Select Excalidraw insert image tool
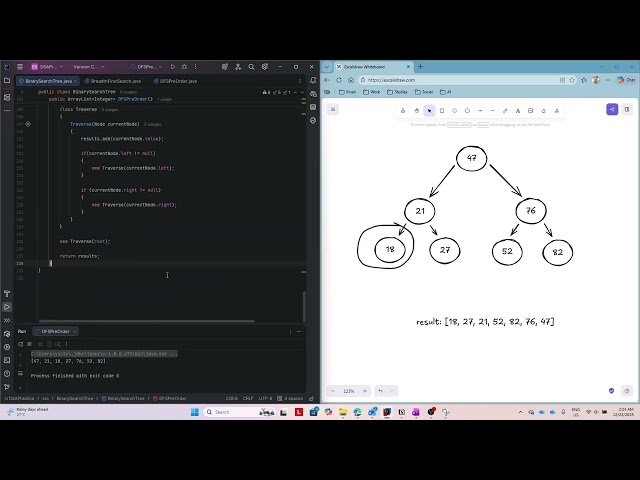 531,111
